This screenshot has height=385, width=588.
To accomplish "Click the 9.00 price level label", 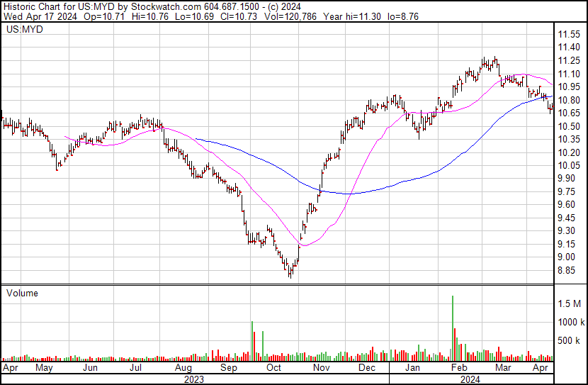I will [x=567, y=257].
